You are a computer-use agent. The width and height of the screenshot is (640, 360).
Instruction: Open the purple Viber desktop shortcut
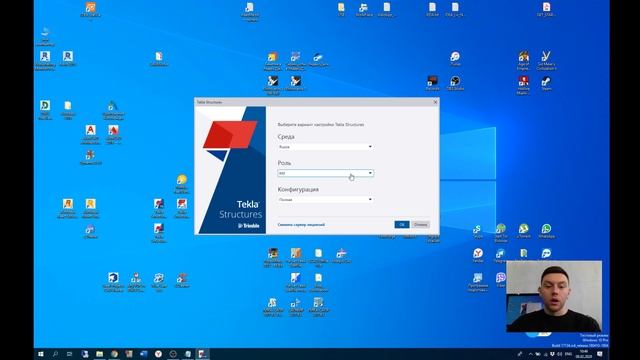tap(501, 280)
